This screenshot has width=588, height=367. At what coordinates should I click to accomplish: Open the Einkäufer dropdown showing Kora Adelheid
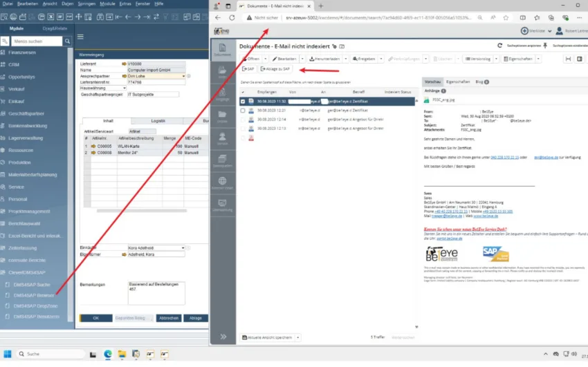pos(183,248)
